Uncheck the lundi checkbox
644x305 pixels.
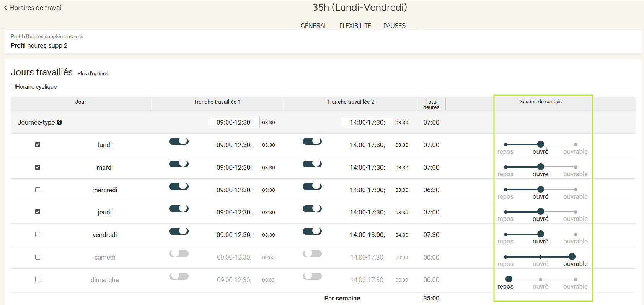click(37, 145)
